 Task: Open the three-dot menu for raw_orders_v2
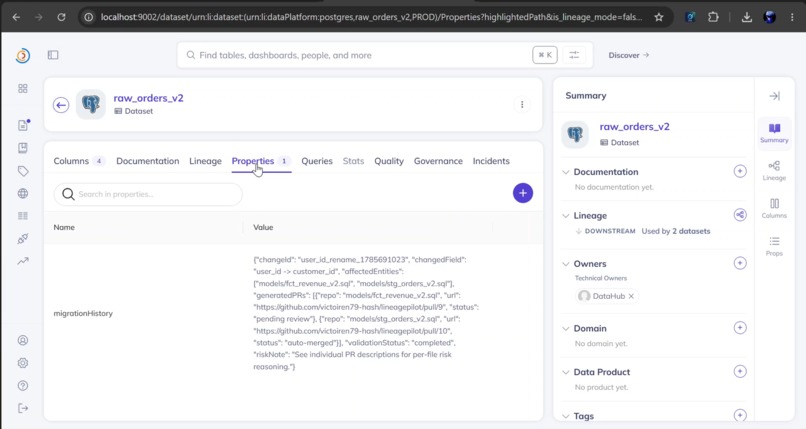522,105
